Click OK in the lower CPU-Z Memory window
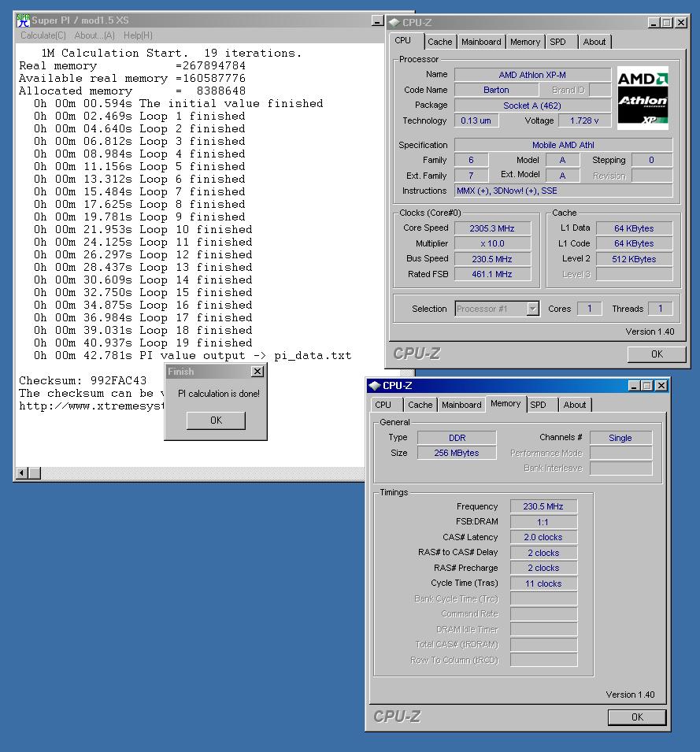Viewport: 700px width, 752px height. tap(637, 717)
